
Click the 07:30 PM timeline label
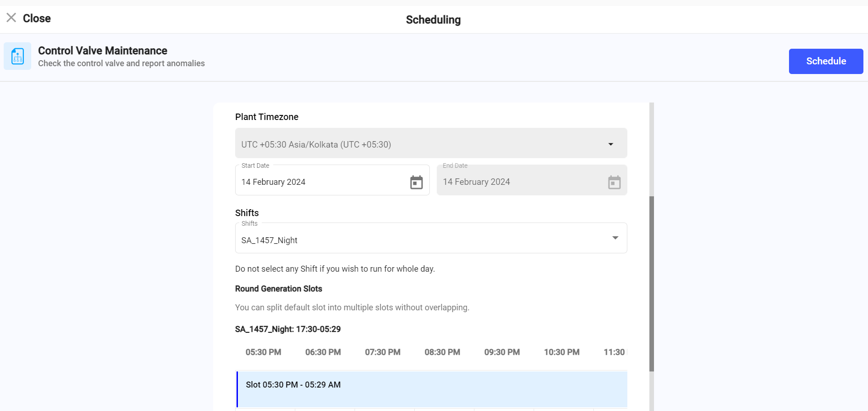pos(383,352)
